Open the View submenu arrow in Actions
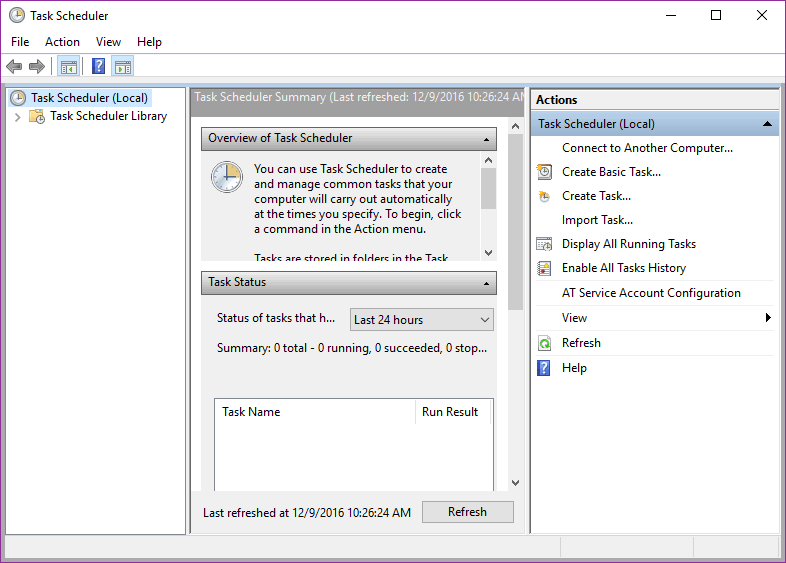The image size is (786, 563). pos(768,317)
